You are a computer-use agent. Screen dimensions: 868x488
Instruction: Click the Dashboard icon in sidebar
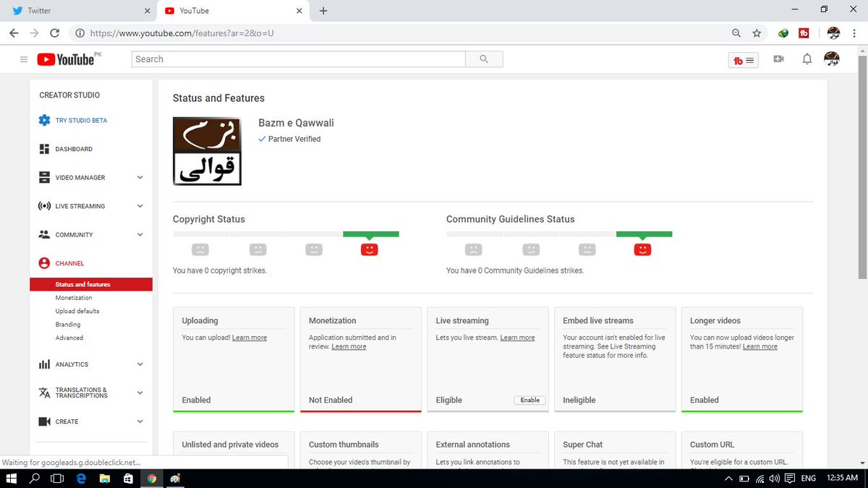44,149
